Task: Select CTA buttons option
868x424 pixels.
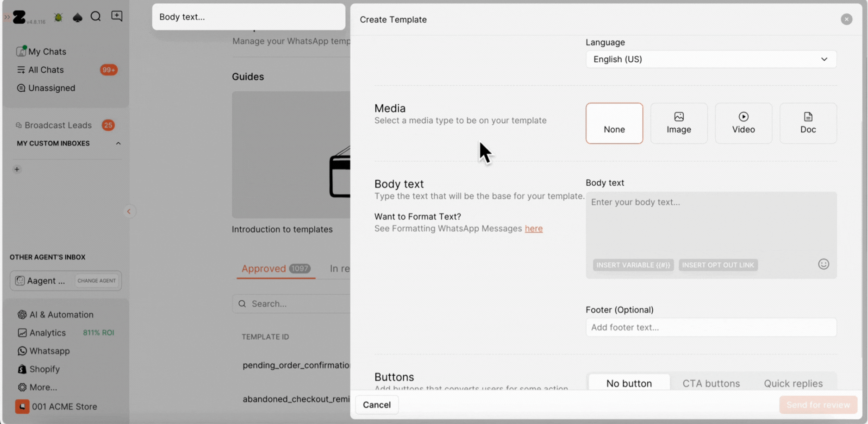Action: 711,383
